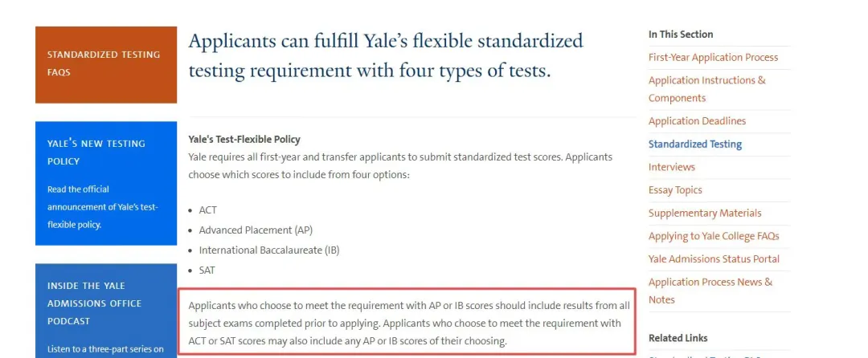Click the In This Section heading
868x358 pixels.
pos(681,35)
